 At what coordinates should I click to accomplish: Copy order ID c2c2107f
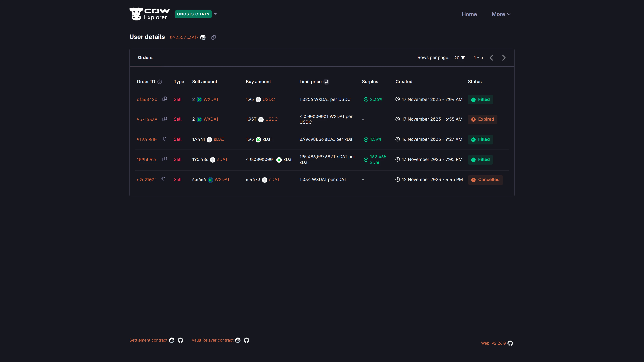click(x=163, y=179)
